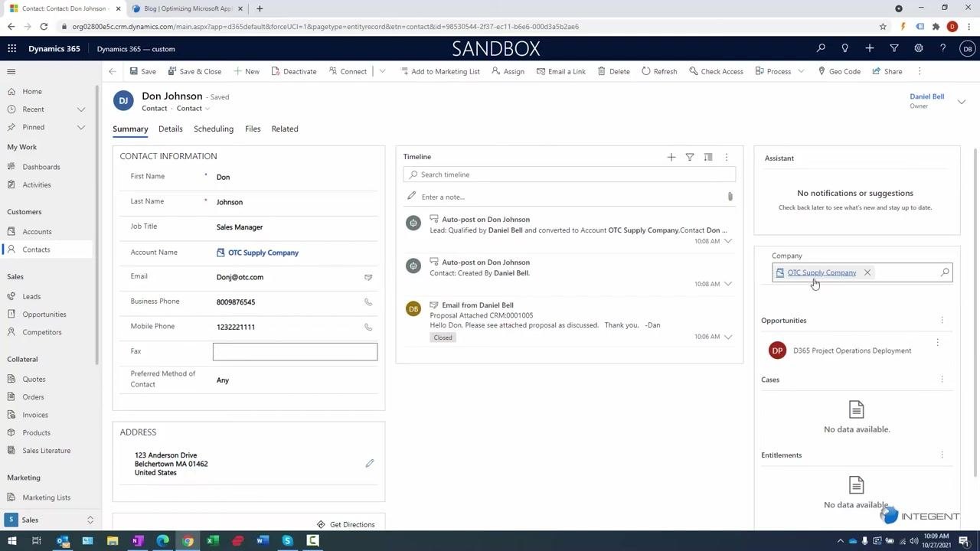Screen dimensions: 980x551
Task: Switch to the Details tab
Action: pyautogui.click(x=171, y=129)
